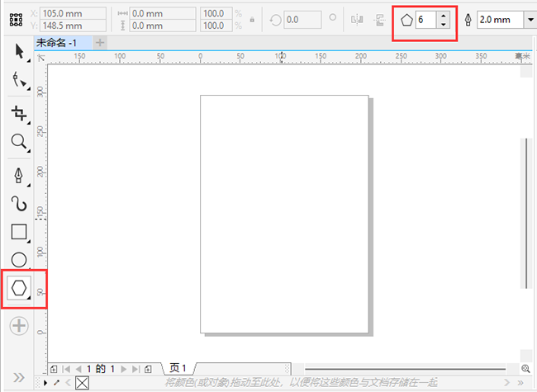Expand toolbox with double chevron
The image size is (537, 392).
coord(19,377)
